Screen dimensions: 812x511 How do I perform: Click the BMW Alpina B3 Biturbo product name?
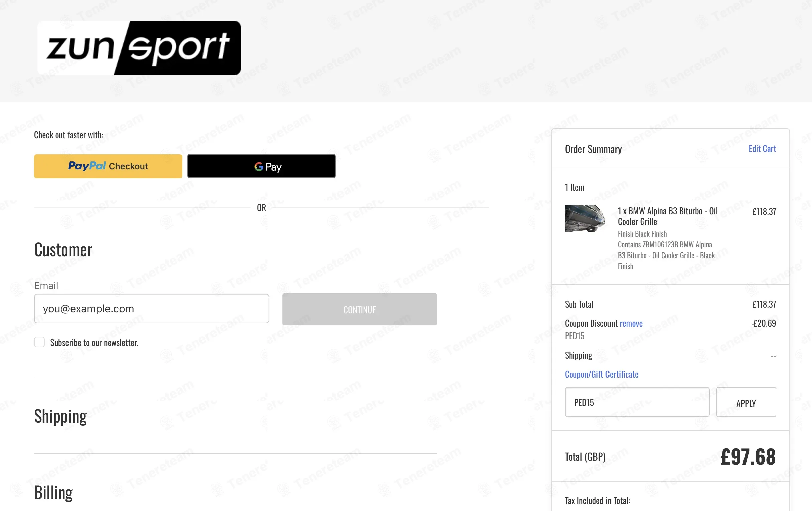667,216
